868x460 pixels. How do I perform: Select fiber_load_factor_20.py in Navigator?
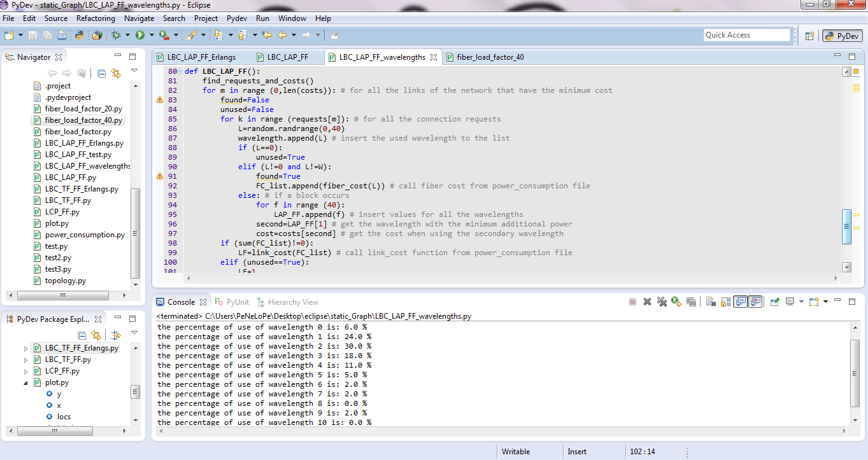tap(83, 109)
